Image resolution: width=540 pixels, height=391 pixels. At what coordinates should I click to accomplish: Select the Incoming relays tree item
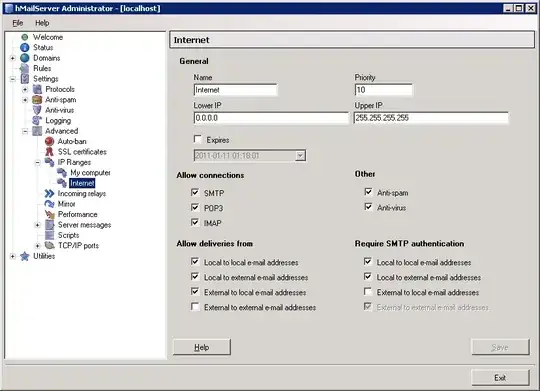pyautogui.click(x=82, y=194)
